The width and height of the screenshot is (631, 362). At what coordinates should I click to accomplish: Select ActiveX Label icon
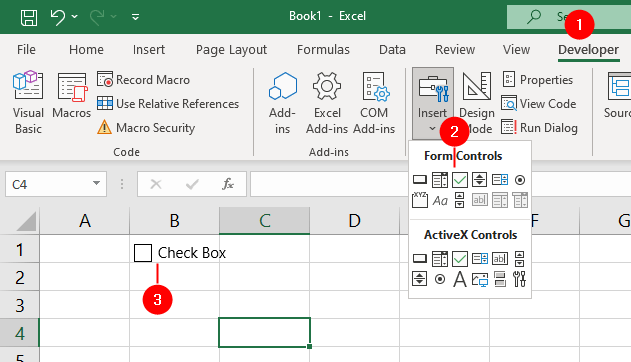click(x=460, y=279)
